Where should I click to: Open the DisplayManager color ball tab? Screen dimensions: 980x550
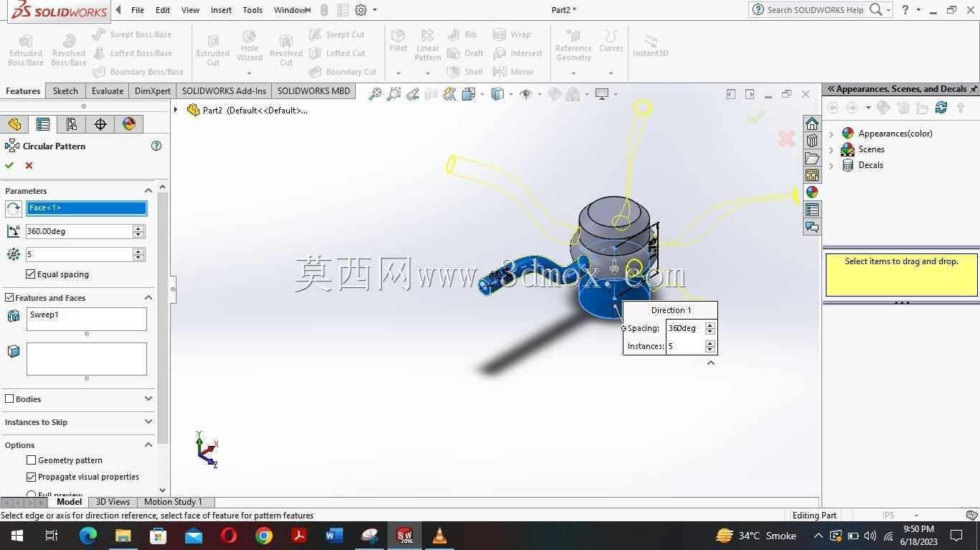pos(129,124)
